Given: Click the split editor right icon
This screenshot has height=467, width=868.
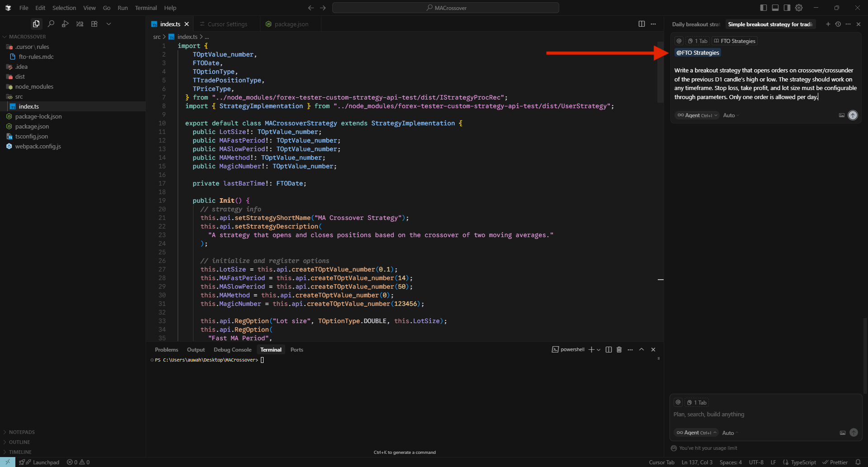Looking at the screenshot, I should [x=642, y=24].
